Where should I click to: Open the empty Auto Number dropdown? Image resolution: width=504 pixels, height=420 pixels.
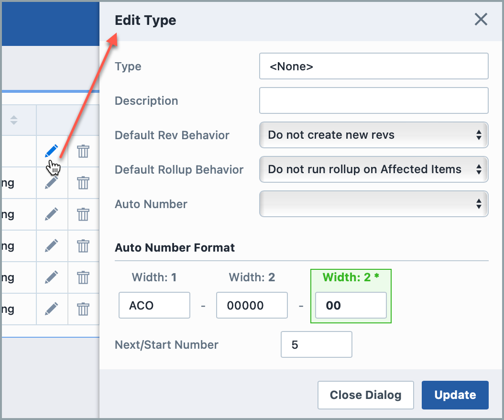pyautogui.click(x=373, y=204)
